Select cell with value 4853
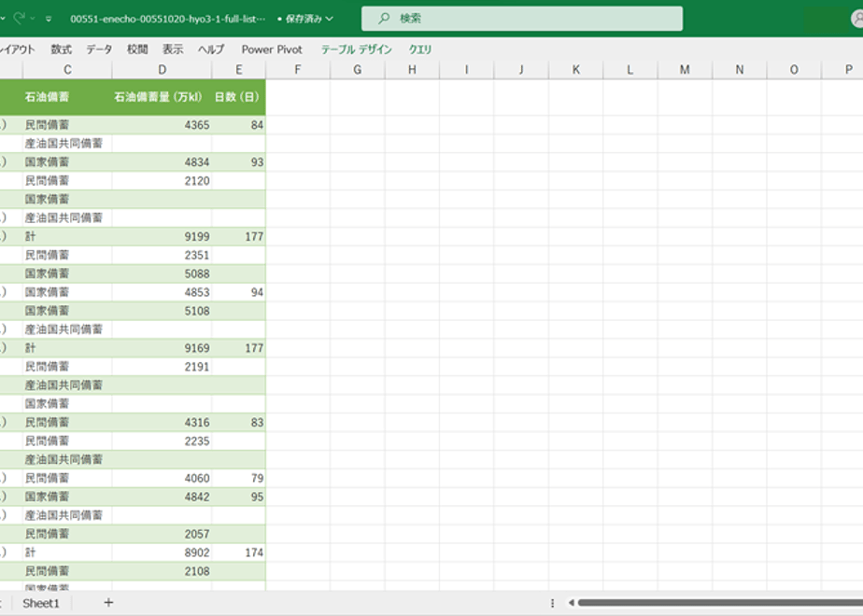863x616 pixels. 162,292
